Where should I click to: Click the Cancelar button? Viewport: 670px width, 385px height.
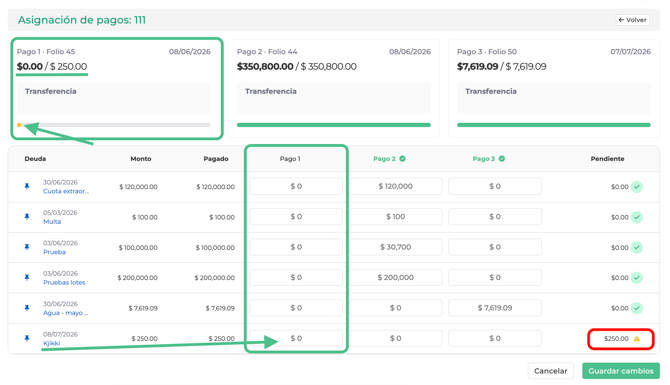pos(550,371)
